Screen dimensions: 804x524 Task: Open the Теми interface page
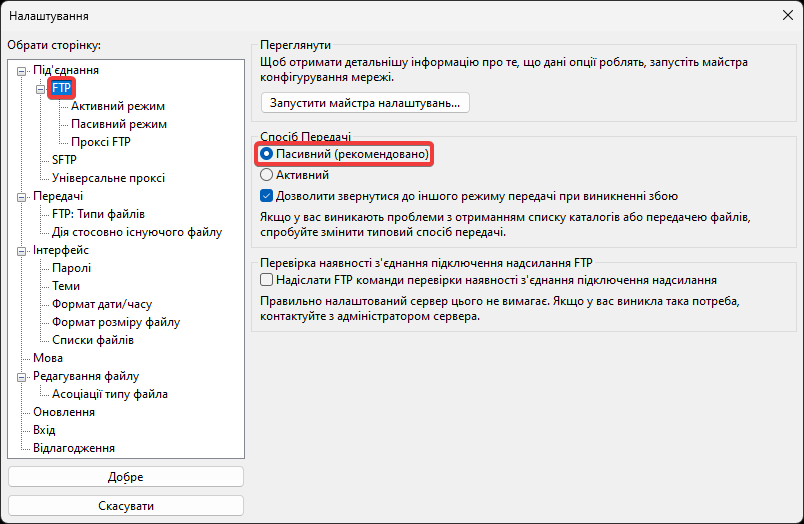(x=67, y=286)
